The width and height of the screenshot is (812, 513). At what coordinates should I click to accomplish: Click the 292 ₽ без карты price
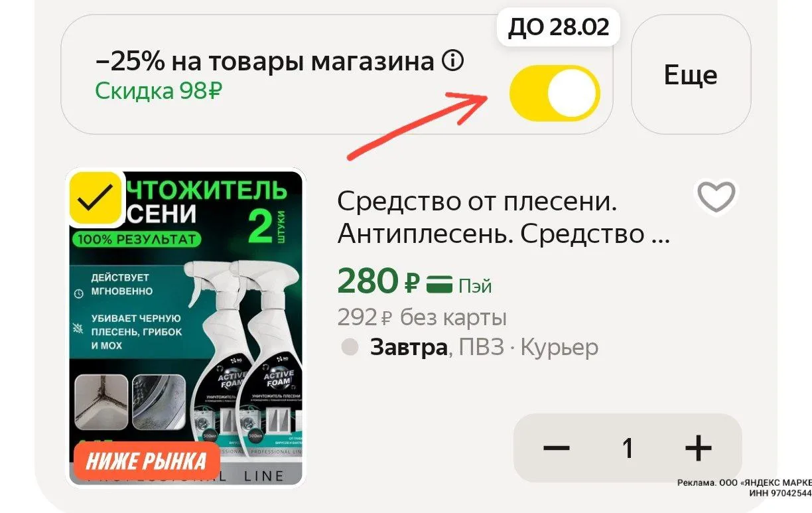pyautogui.click(x=422, y=317)
